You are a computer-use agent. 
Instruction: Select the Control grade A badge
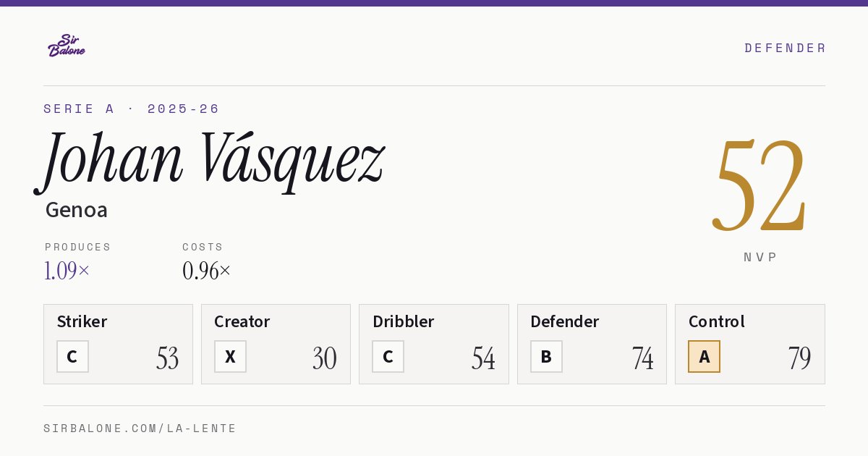coord(704,356)
